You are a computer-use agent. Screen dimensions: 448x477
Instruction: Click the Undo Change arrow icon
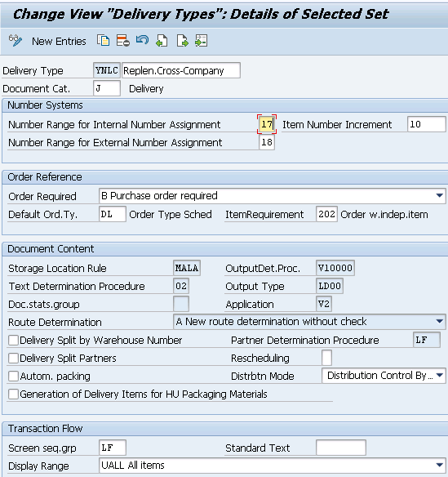coord(142,40)
